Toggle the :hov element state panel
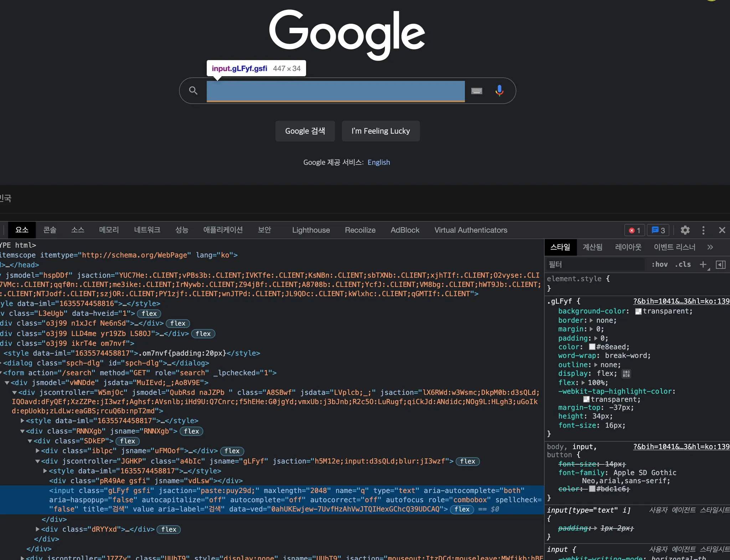Viewport: 730px width, 560px height. click(x=659, y=264)
